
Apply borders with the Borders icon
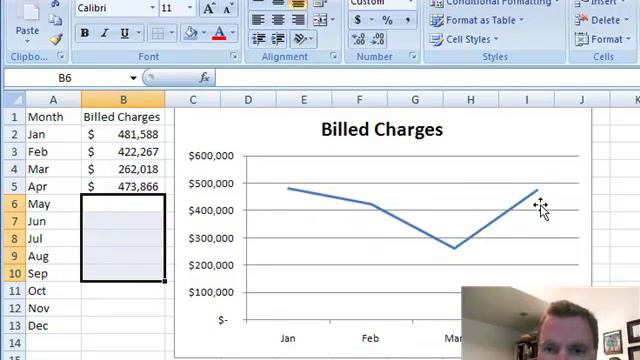[x=158, y=33]
